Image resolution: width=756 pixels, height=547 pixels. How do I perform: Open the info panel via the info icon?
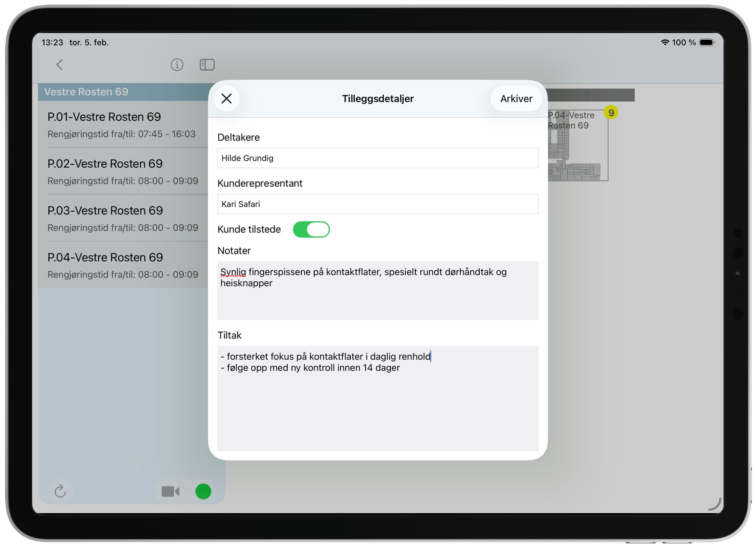point(177,65)
